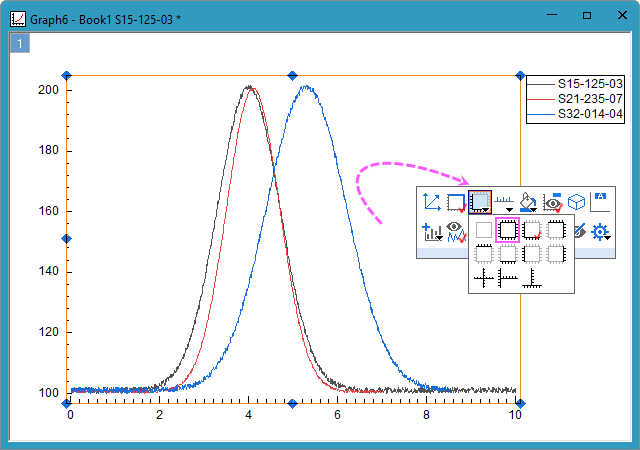The height and width of the screenshot is (450, 640).
Task: Select the bottom-only axis option
Action: (x=508, y=254)
